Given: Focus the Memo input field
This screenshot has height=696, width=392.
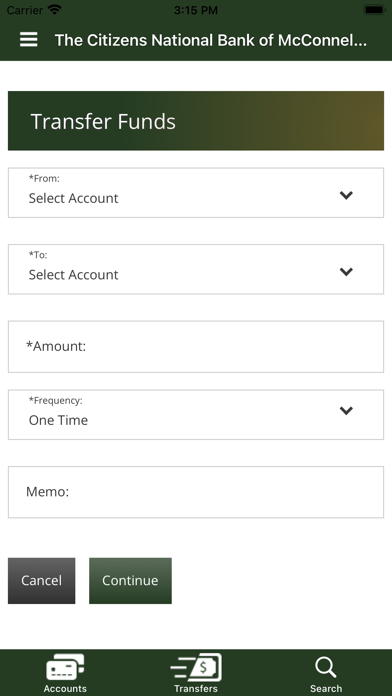Looking at the screenshot, I should coord(196,492).
